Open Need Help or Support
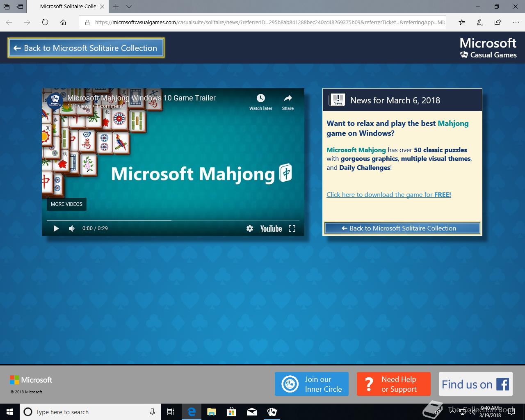The image size is (525, 420). [x=394, y=384]
